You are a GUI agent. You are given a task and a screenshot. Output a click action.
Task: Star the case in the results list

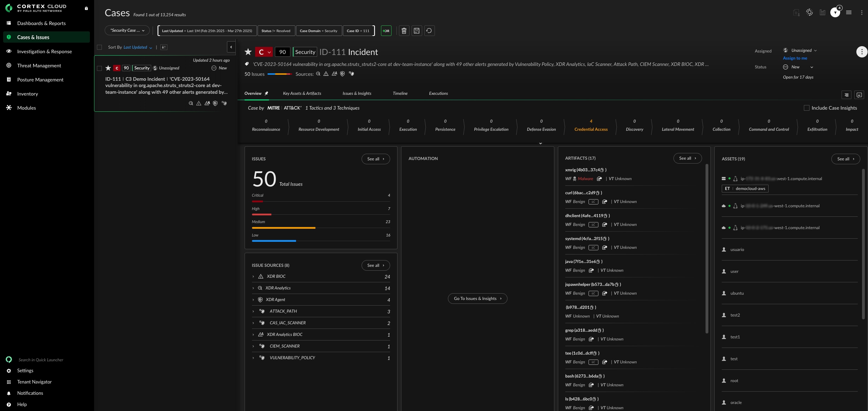click(x=108, y=68)
